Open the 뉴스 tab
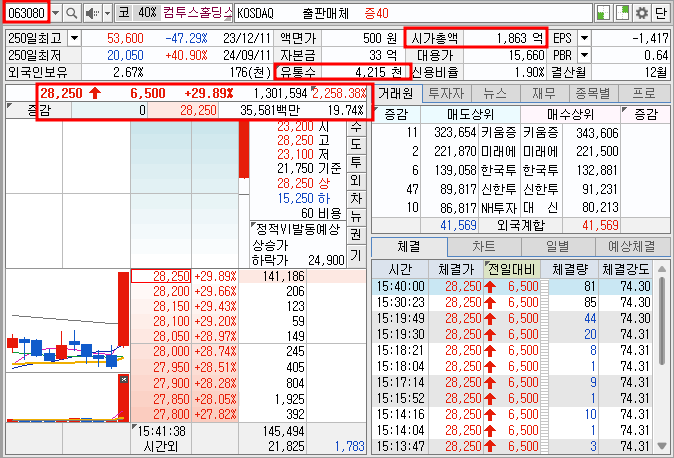The height and width of the screenshot is (458, 674). tap(496, 93)
